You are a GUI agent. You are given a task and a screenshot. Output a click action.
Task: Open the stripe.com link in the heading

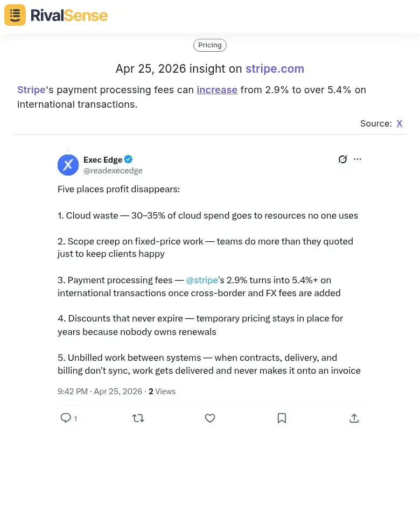[x=275, y=68]
